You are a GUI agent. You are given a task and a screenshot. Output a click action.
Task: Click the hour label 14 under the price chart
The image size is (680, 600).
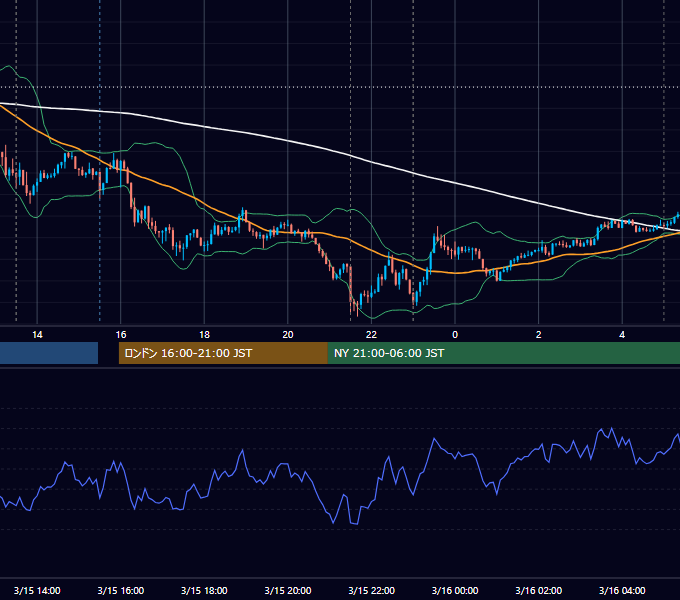click(x=37, y=335)
